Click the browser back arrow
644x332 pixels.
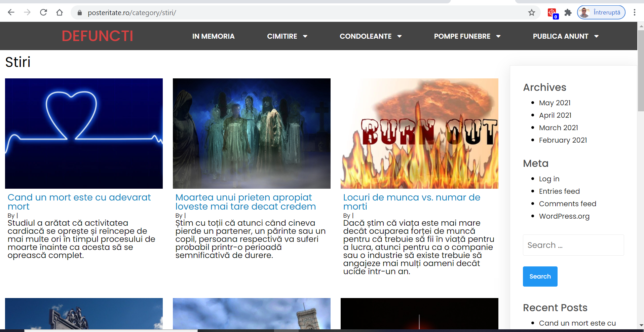pyautogui.click(x=11, y=12)
